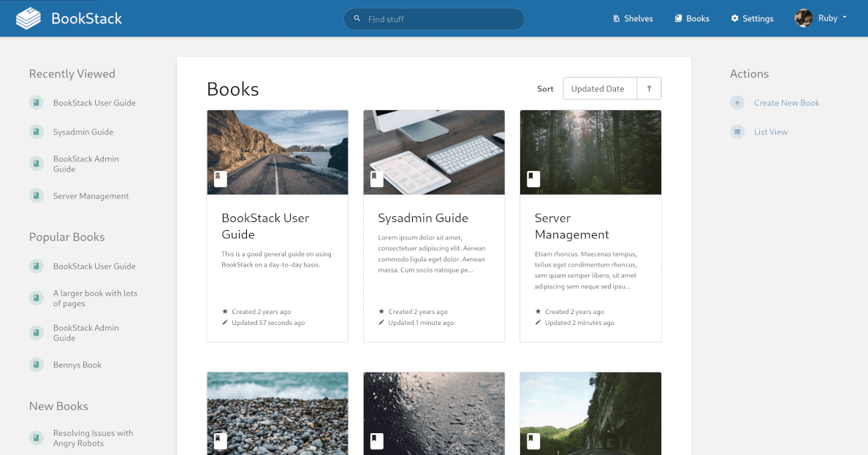The height and width of the screenshot is (455, 868).
Task: Open Server Management in Recently Viewed
Action: pos(91,196)
